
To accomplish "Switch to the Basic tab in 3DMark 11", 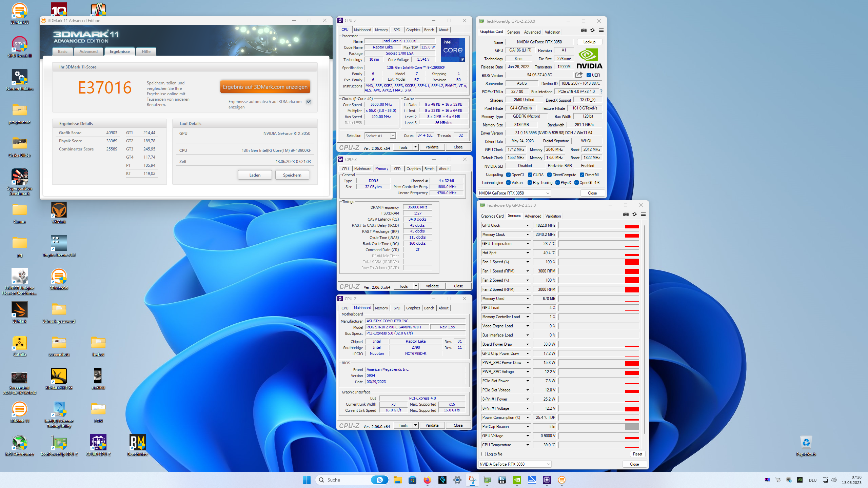I will [62, 52].
